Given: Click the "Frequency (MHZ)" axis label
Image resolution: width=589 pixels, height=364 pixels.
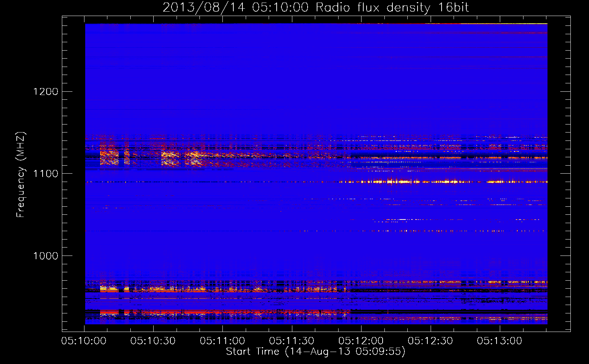Looking at the screenshot, I should [21, 175].
